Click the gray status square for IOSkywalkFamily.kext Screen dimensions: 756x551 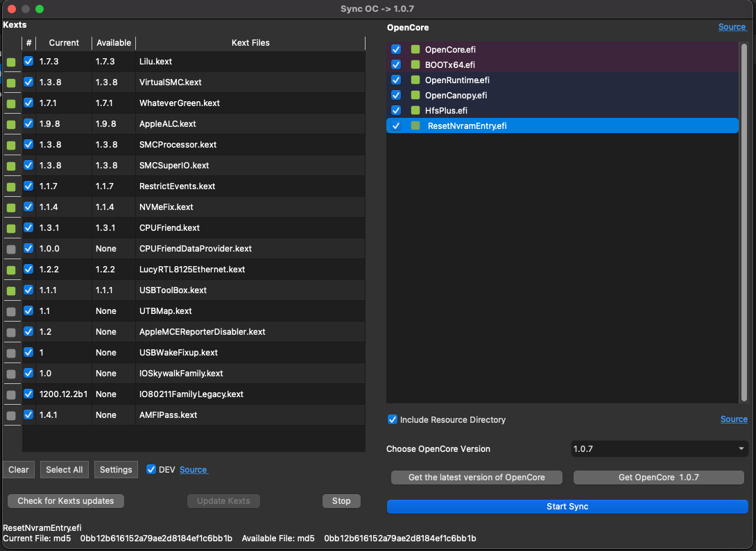click(11, 374)
